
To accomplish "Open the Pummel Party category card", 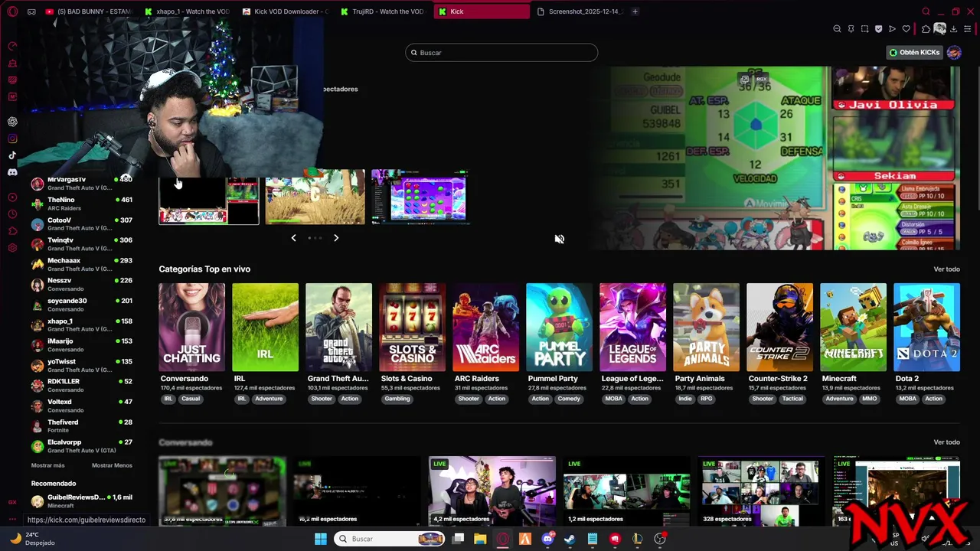I will 559,328.
